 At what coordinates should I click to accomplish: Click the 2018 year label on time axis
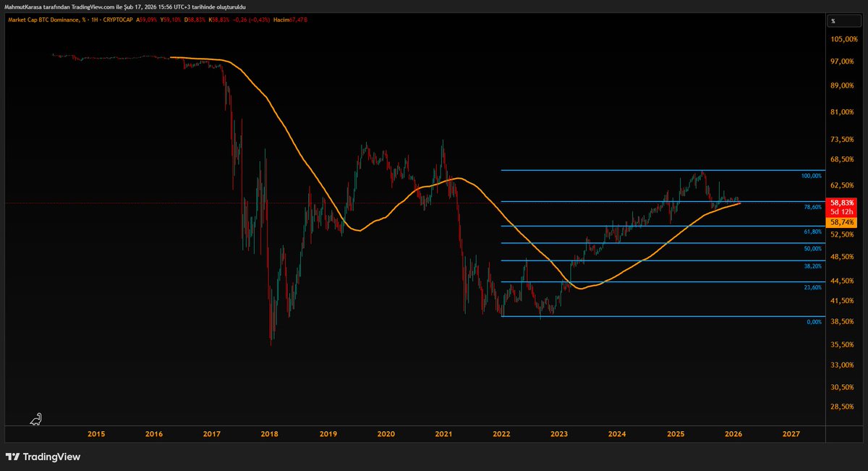pos(269,434)
